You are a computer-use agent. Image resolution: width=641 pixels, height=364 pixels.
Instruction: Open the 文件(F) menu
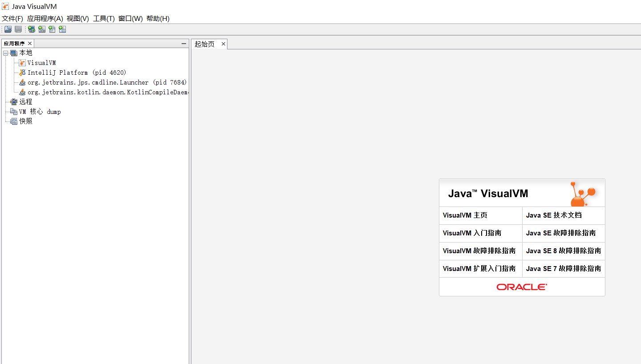click(x=12, y=19)
